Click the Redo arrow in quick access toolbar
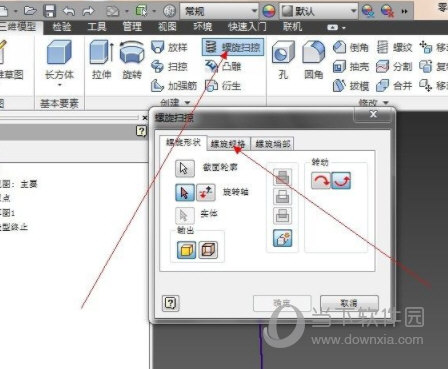The height and width of the screenshot is (369, 448). 88,11
